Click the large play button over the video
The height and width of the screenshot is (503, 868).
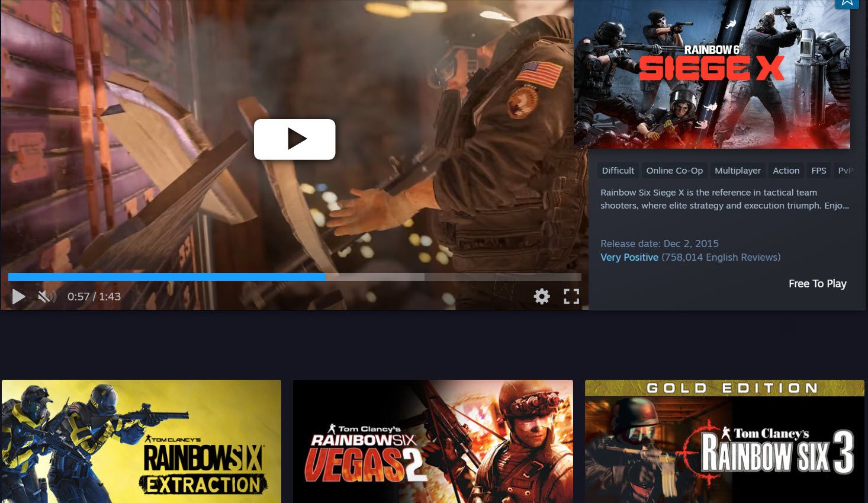point(294,139)
